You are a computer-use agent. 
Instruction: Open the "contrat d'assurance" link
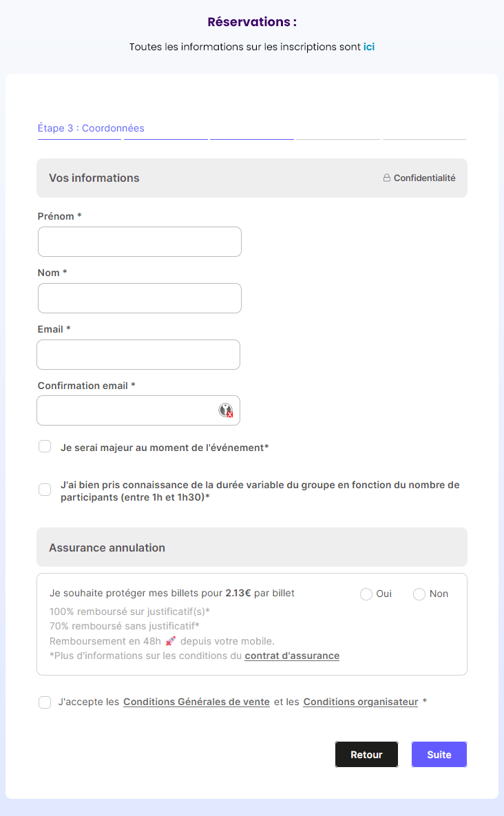click(x=291, y=656)
